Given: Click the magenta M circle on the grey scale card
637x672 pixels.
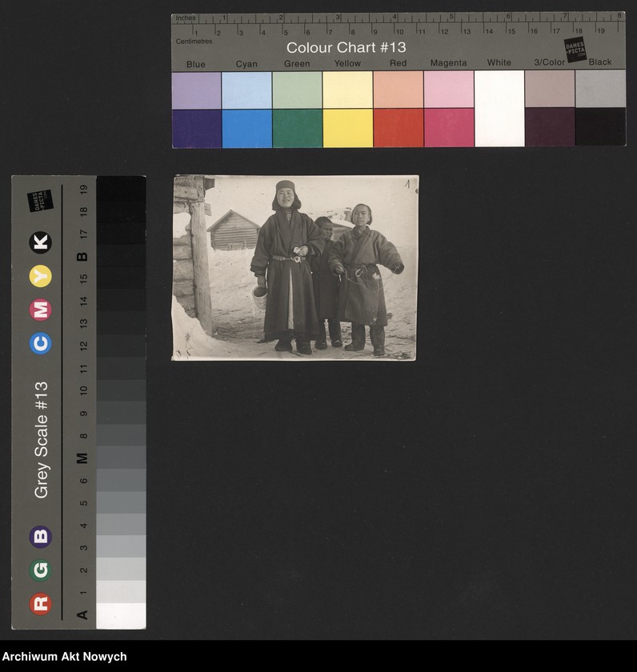Looking at the screenshot, I should (x=41, y=310).
